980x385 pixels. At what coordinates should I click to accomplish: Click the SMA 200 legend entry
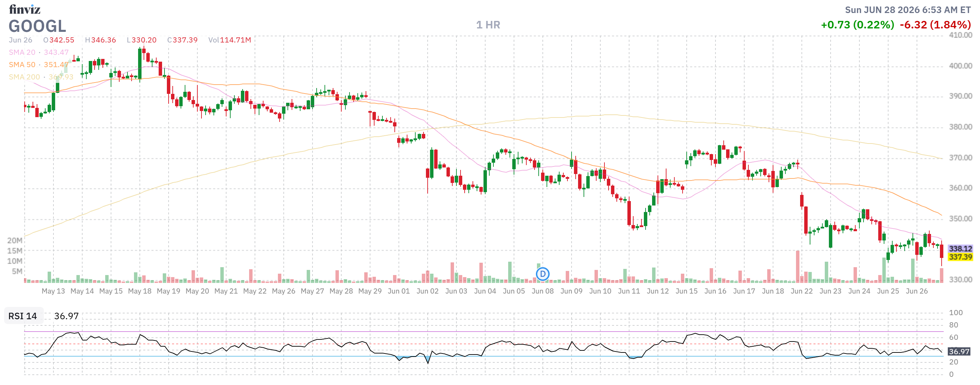(41, 77)
